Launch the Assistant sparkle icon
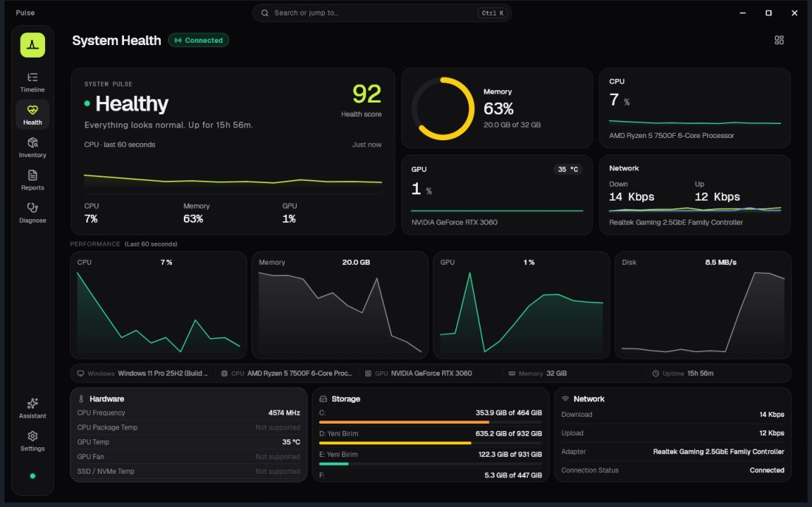812x507 pixels. click(32, 404)
